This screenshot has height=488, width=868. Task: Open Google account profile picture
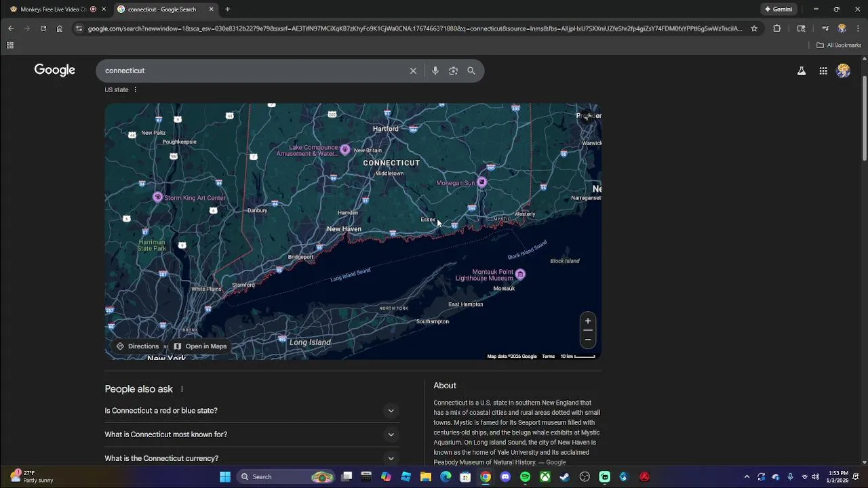[x=844, y=70]
